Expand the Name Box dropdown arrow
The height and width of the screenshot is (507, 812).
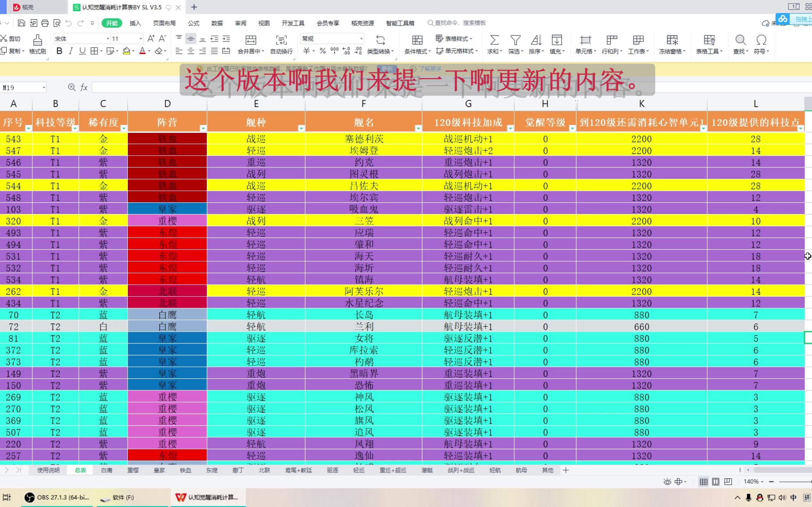click(x=44, y=88)
